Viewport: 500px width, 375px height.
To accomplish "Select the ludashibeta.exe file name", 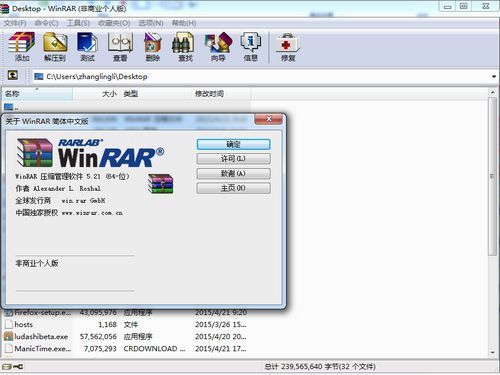I will pyautogui.click(x=41, y=336).
